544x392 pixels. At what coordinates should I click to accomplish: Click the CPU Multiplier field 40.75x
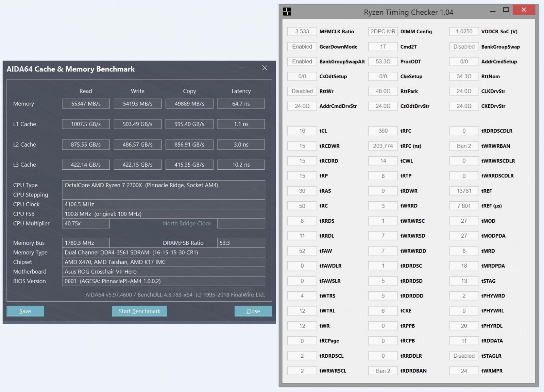(86, 223)
